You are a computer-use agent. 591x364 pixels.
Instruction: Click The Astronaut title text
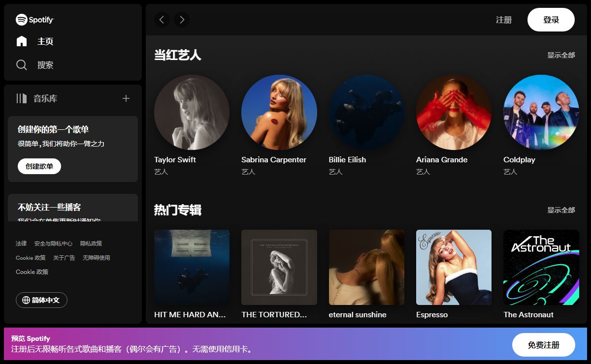(x=528, y=315)
